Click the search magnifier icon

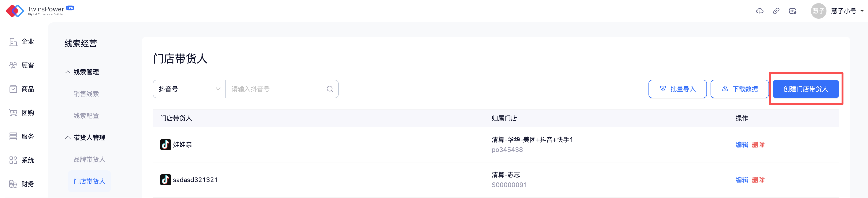329,89
